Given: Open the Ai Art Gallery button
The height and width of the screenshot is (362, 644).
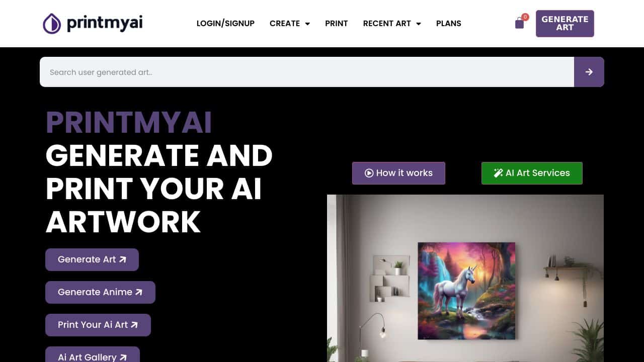Looking at the screenshot, I should 93,354.
